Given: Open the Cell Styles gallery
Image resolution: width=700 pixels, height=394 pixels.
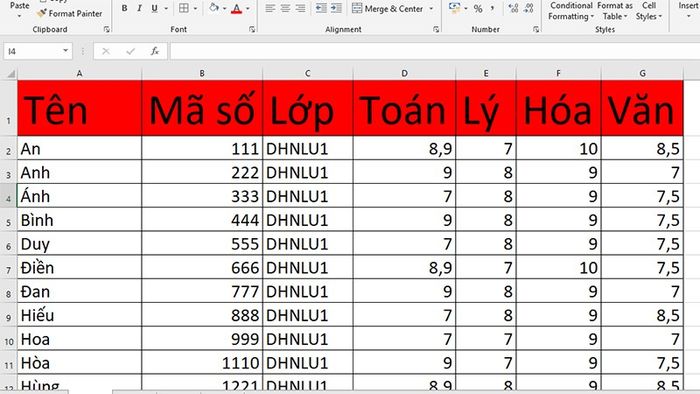Looking at the screenshot, I should click(649, 11).
